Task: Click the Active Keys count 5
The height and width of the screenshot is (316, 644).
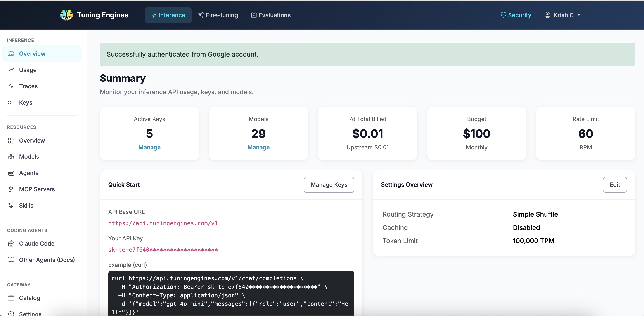Action: click(x=149, y=134)
